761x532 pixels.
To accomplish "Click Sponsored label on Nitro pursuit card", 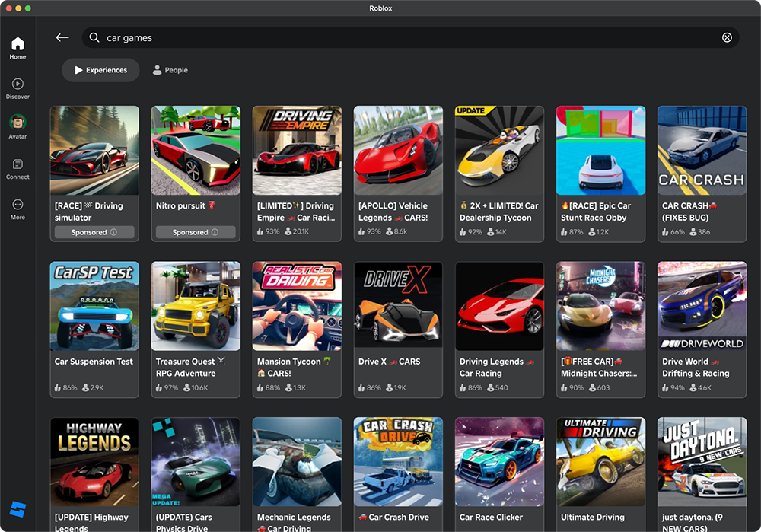I will [190, 232].
